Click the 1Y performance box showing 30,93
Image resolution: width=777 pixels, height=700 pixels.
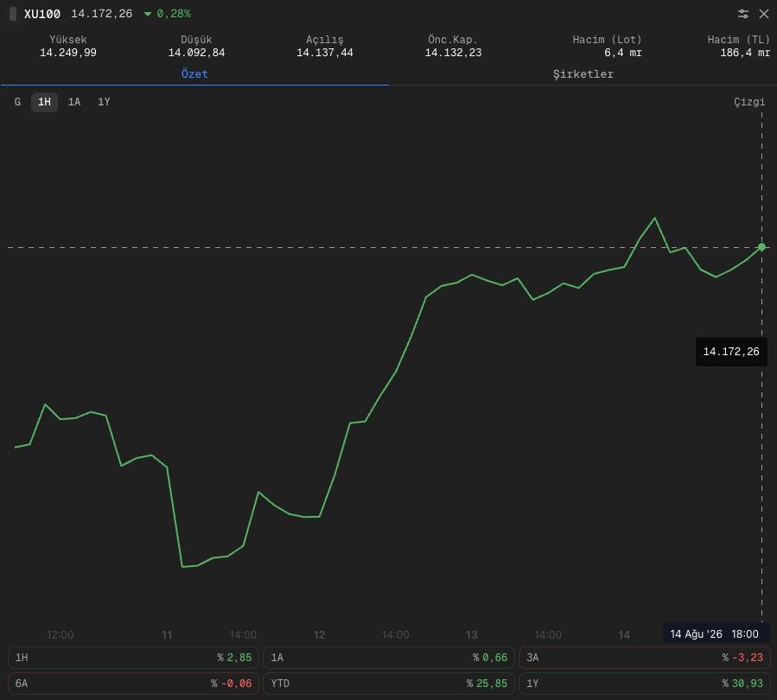click(x=645, y=684)
